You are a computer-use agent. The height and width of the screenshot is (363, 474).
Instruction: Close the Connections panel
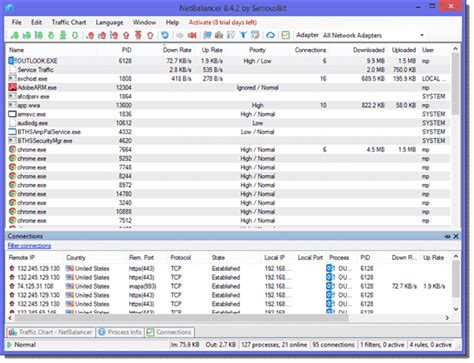tap(456, 236)
